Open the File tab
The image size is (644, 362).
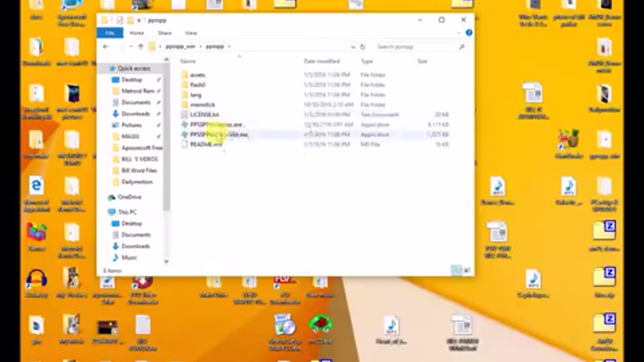pos(110,33)
